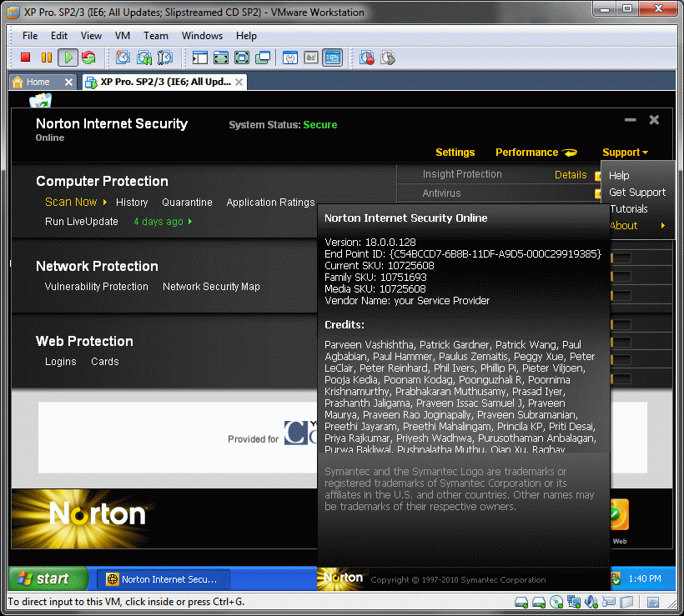The width and height of the screenshot is (684, 616).
Task: Toggle the Antivirus on/off switch
Action: pos(597,193)
